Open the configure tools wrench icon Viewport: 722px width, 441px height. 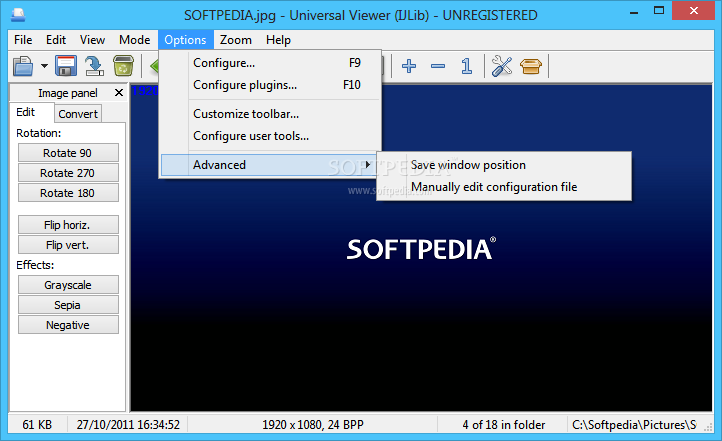coord(502,66)
